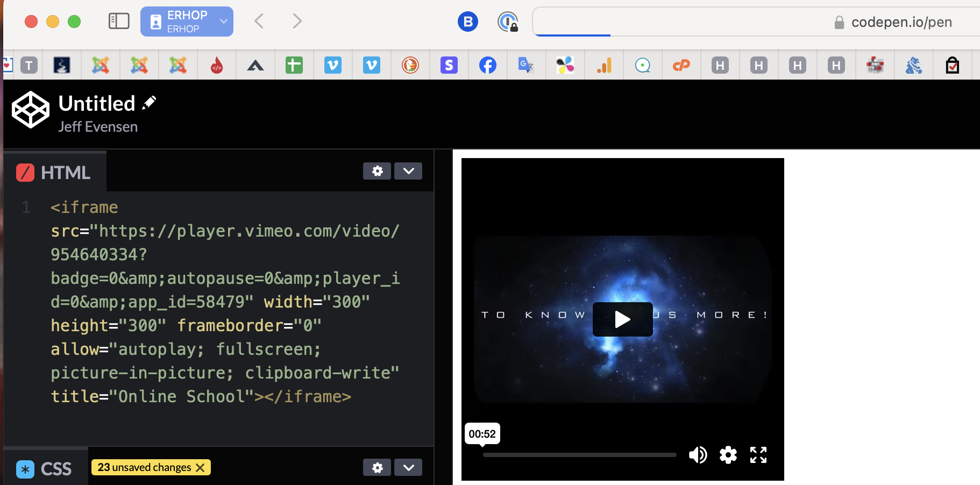Edit the pen title with pencil icon
This screenshot has height=485, width=980.
click(149, 102)
